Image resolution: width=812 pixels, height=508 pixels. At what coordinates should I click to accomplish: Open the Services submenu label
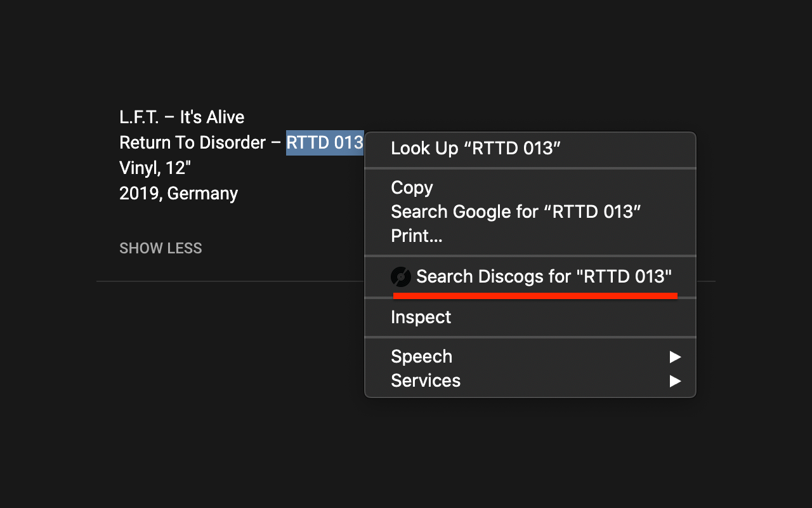(x=426, y=381)
